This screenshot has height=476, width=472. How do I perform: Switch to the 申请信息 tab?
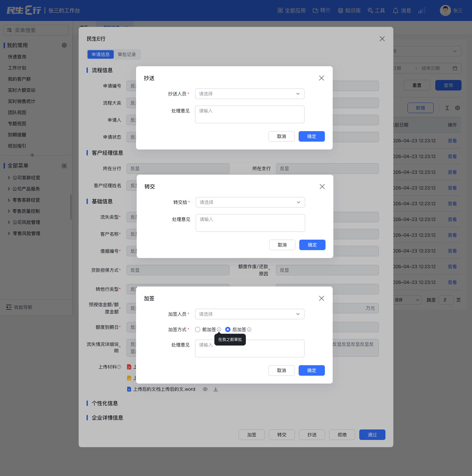[101, 54]
